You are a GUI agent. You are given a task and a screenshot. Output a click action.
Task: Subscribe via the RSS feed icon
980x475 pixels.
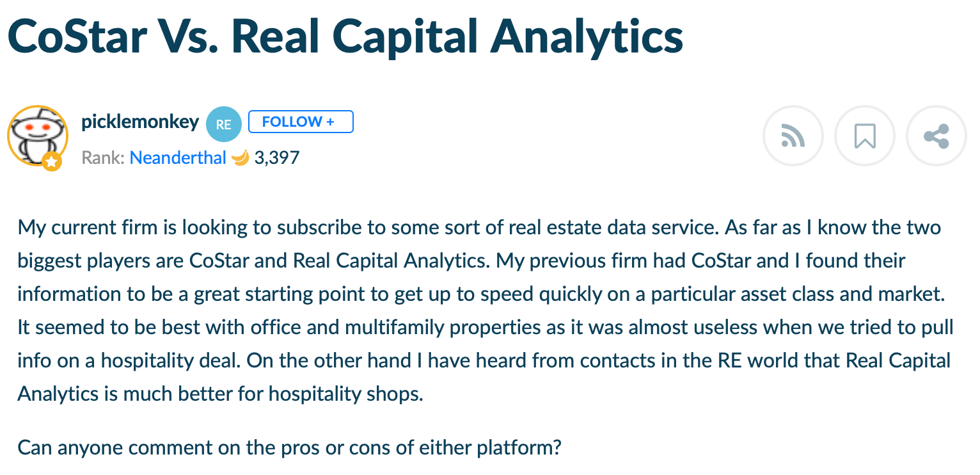pos(793,136)
